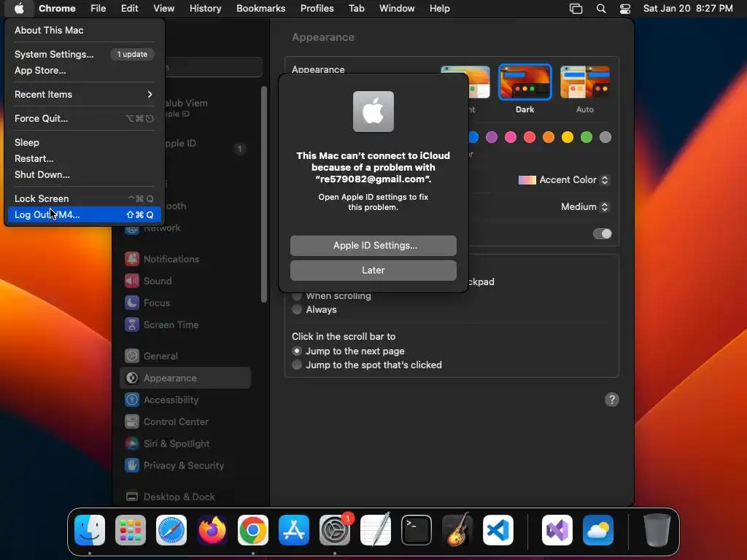Open the History menu in menu bar

(x=205, y=9)
